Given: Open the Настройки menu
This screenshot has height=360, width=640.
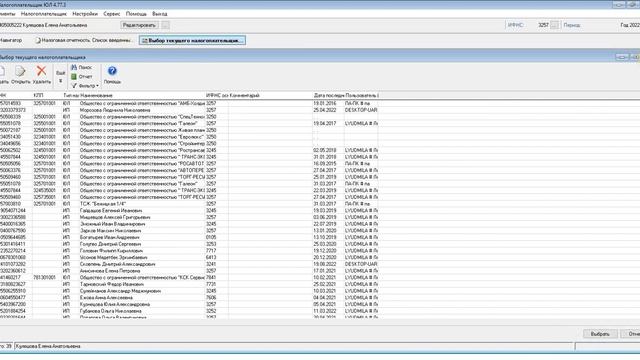Looking at the screenshot, I should 85,14.
